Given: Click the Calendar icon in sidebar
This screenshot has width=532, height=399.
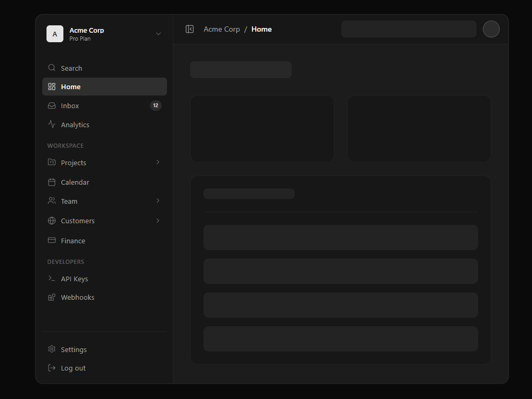Looking at the screenshot, I should coord(52,182).
